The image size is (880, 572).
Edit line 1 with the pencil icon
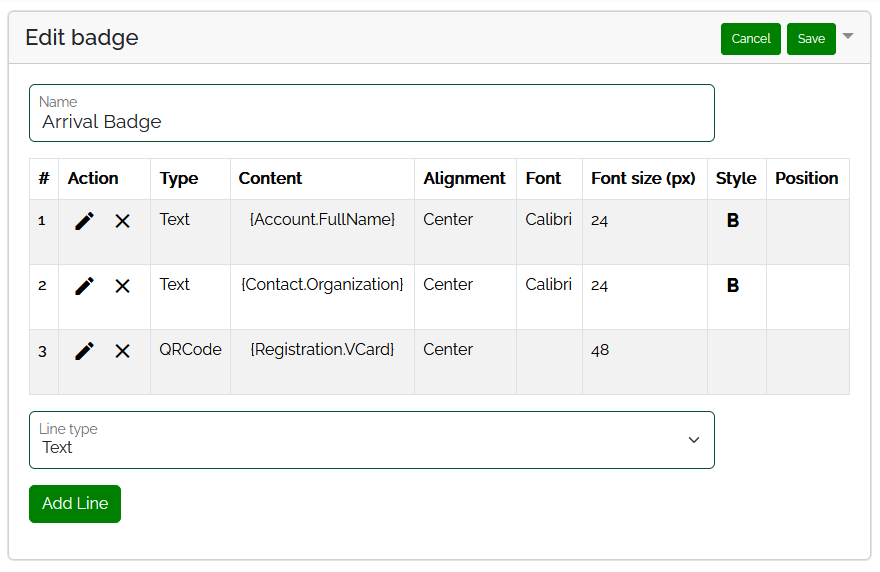(x=85, y=221)
